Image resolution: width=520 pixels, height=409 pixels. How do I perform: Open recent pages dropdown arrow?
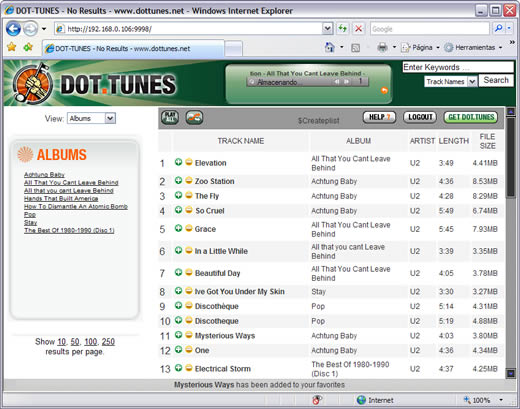(x=44, y=29)
